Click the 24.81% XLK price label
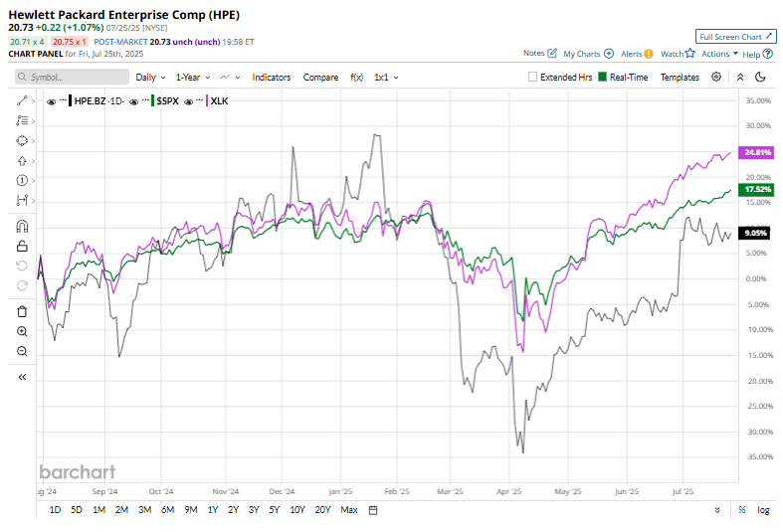 pyautogui.click(x=755, y=152)
